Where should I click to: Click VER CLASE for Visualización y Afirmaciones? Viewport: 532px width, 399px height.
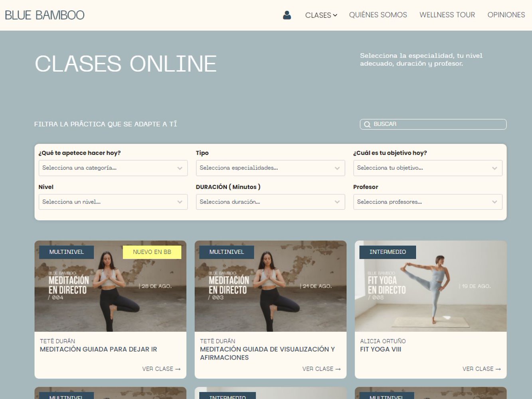[x=321, y=369]
